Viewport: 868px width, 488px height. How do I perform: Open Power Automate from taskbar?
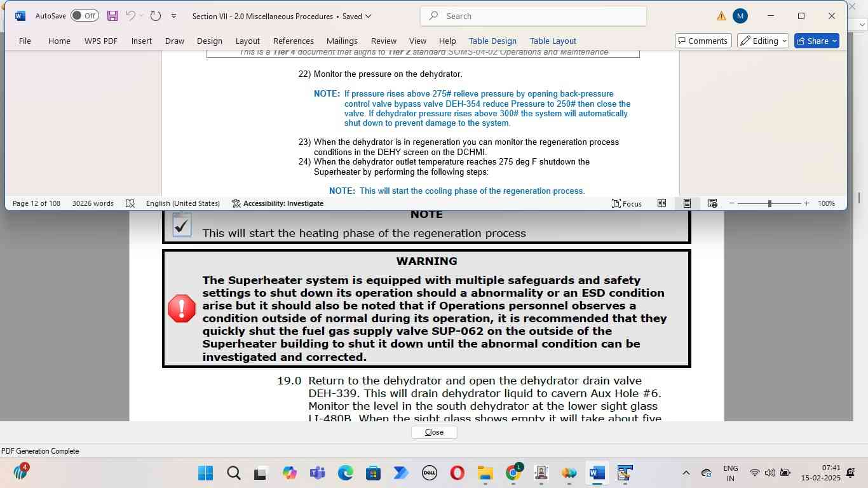pos(401,473)
